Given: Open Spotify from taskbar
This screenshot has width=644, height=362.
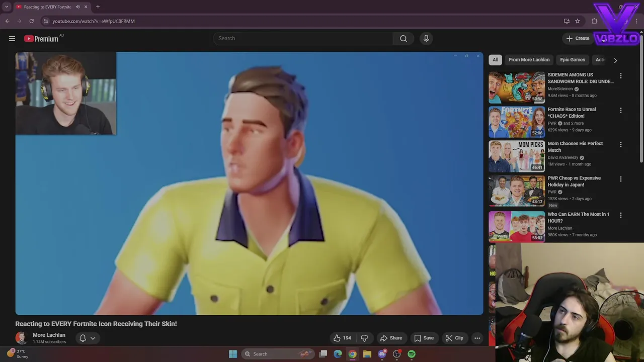Looking at the screenshot, I should (412, 354).
